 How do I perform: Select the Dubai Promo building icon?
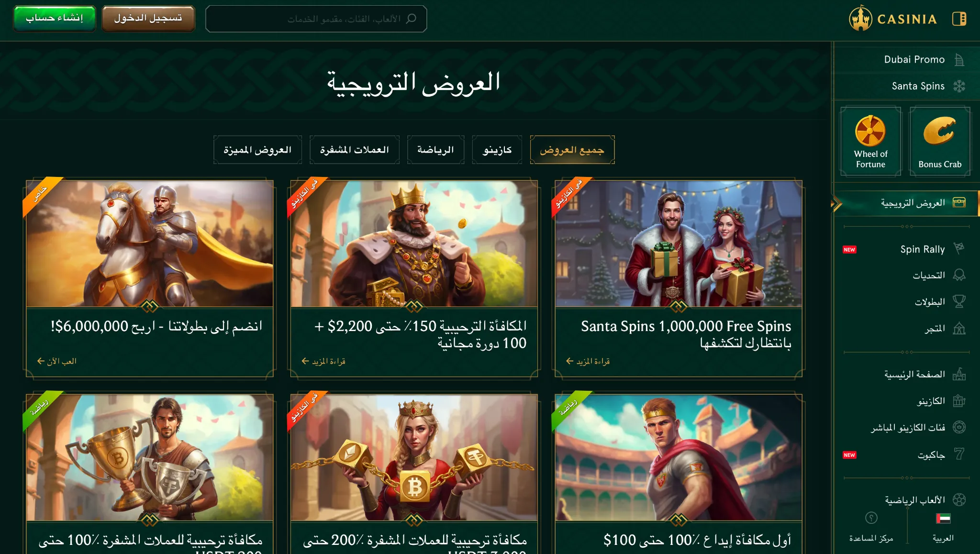(959, 60)
